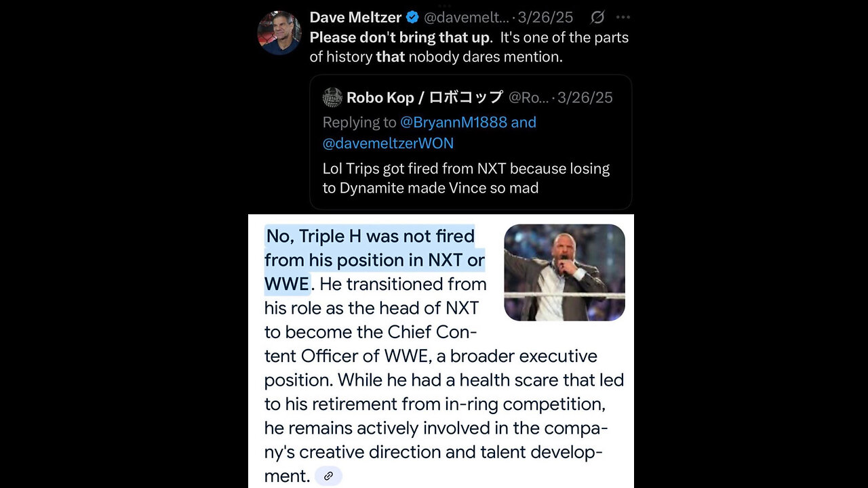Image resolution: width=868 pixels, height=488 pixels.
Task: Click the Grok icon on Dave Meltzer's post
Action: click(597, 18)
